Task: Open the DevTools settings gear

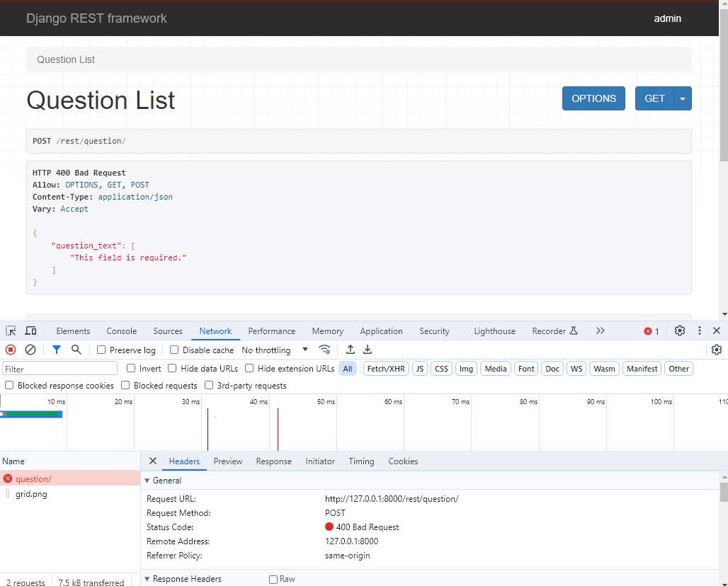Action: [x=680, y=331]
